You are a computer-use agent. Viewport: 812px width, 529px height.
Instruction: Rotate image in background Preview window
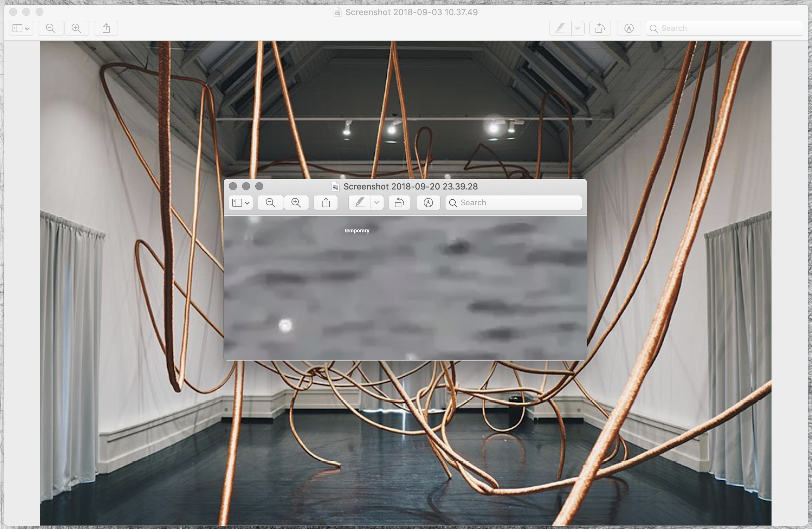tap(600, 28)
